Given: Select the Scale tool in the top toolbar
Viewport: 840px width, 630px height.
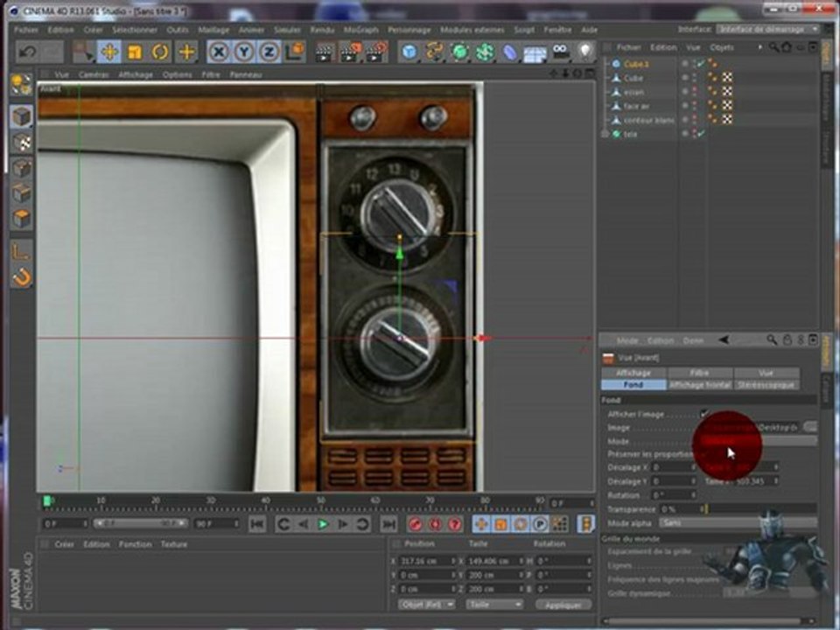Looking at the screenshot, I should pos(135,52).
